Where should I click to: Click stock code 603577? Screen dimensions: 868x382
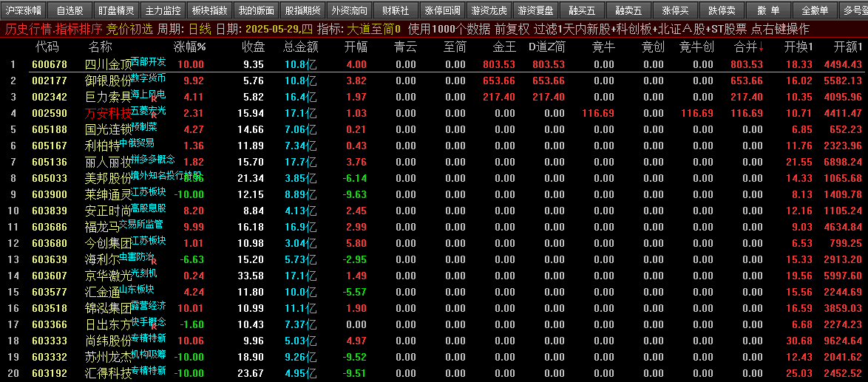pyautogui.click(x=50, y=292)
